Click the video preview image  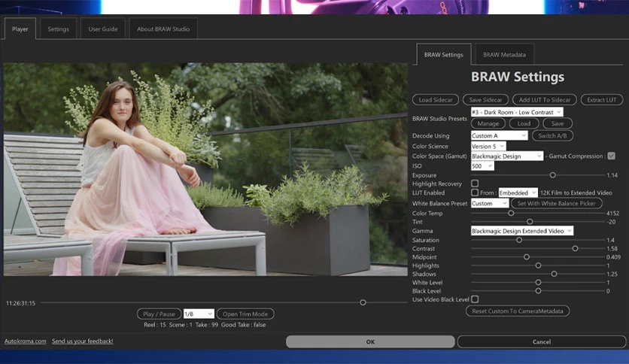coord(205,169)
